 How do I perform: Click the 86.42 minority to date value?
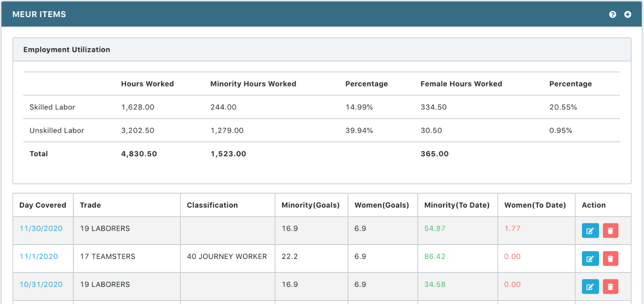(435, 256)
